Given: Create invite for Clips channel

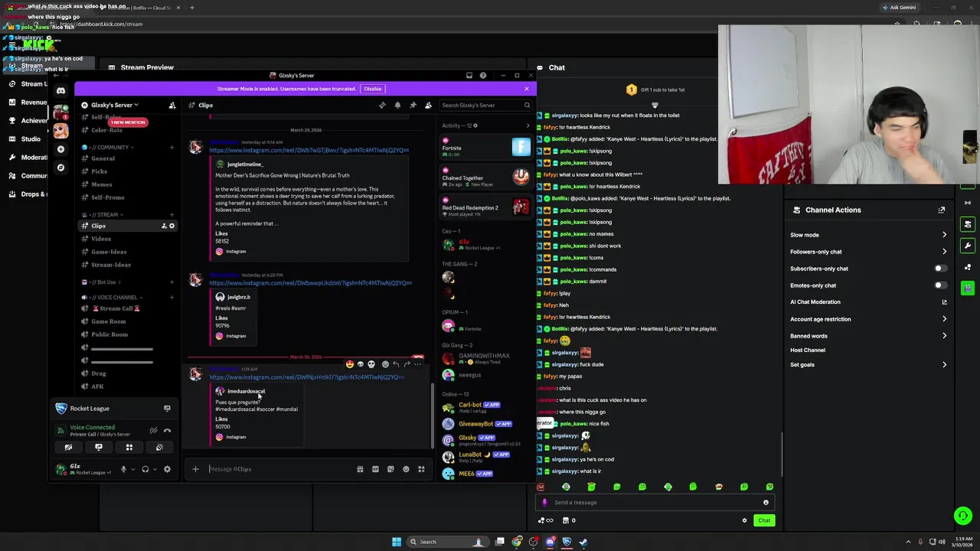Looking at the screenshot, I should (164, 226).
